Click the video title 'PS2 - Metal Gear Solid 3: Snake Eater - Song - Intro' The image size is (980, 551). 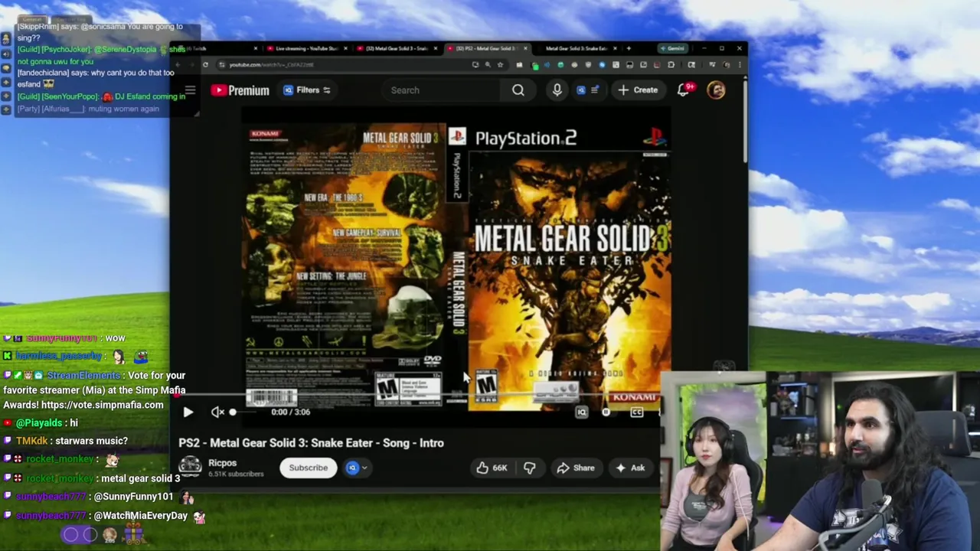pos(311,443)
